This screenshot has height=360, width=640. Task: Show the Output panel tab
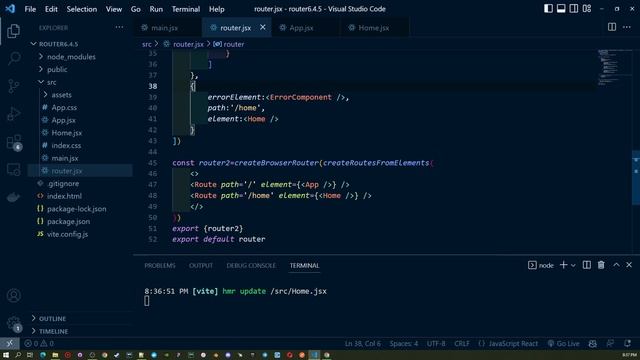(x=201, y=265)
